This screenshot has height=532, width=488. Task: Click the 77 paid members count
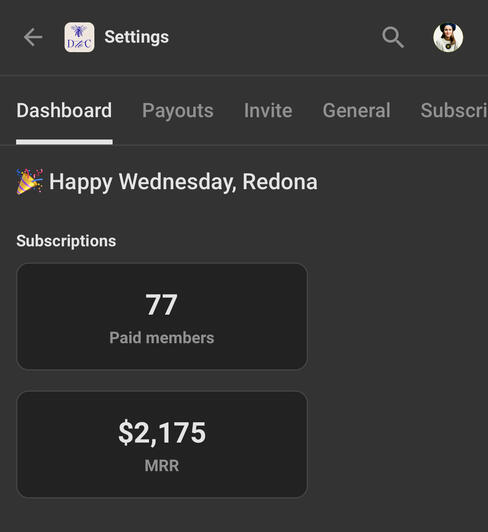[x=161, y=305]
